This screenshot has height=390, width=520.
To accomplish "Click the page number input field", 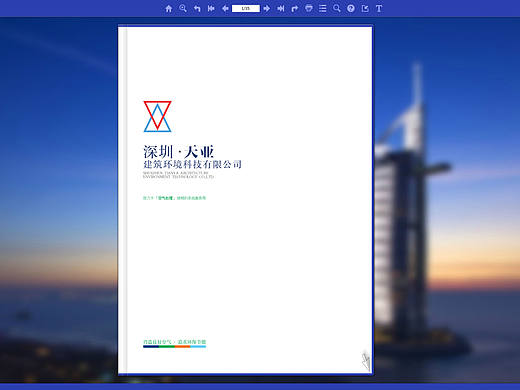I will [x=246, y=9].
